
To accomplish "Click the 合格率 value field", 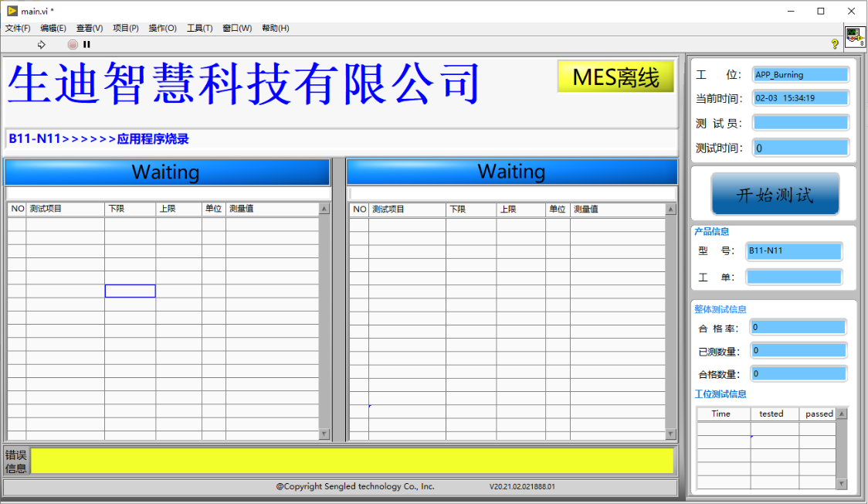I will (798, 327).
